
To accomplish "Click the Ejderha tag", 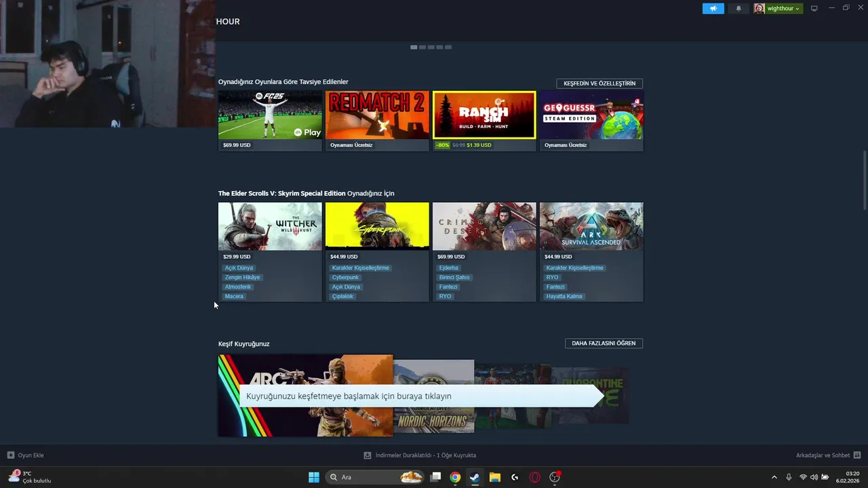I will (448, 268).
